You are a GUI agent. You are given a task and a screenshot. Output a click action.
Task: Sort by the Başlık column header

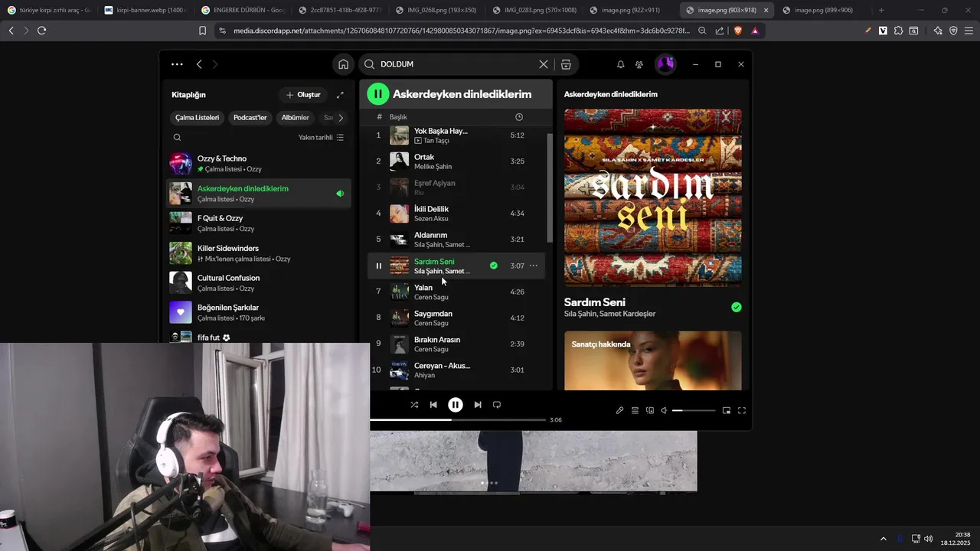(x=398, y=117)
